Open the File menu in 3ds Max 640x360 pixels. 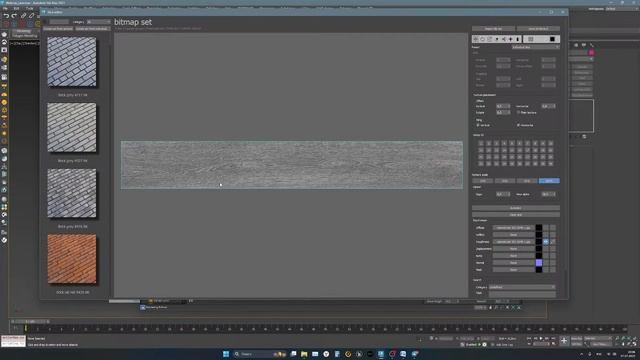[5, 8]
